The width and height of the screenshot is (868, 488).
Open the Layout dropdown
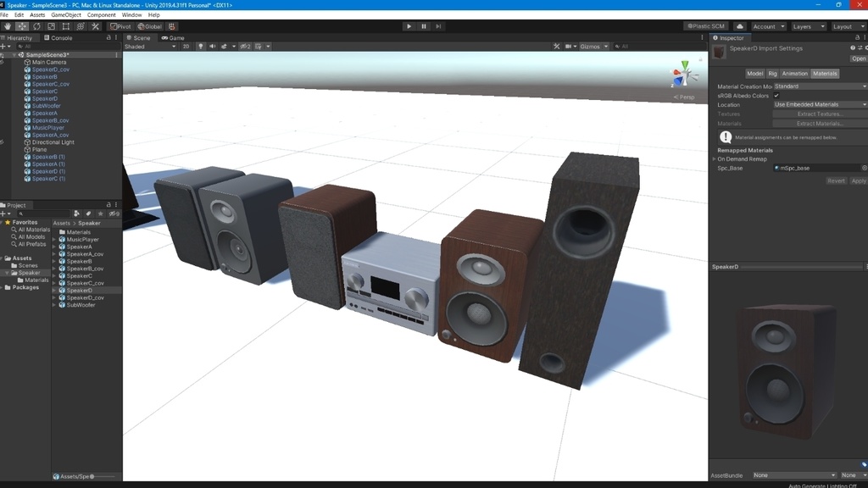click(848, 26)
